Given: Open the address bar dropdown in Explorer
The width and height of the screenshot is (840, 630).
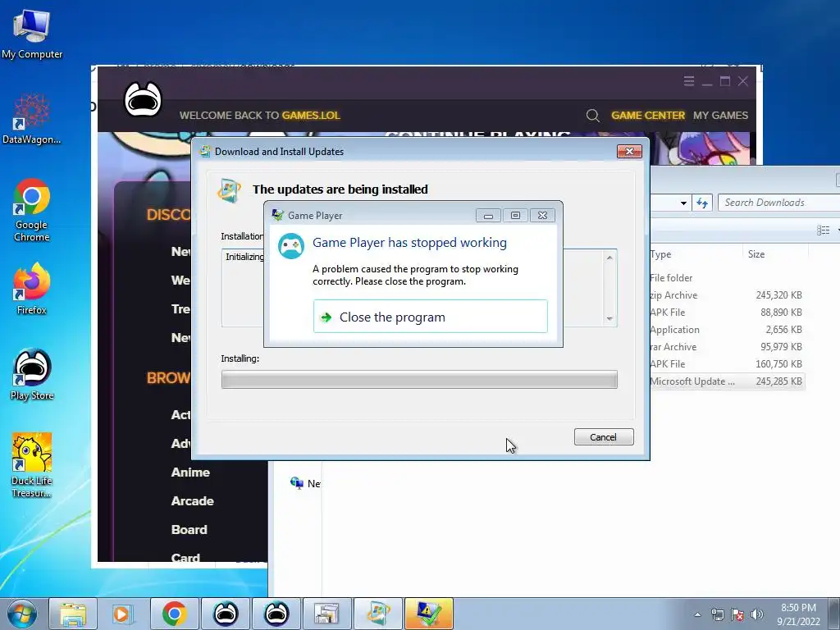Looking at the screenshot, I should [683, 203].
